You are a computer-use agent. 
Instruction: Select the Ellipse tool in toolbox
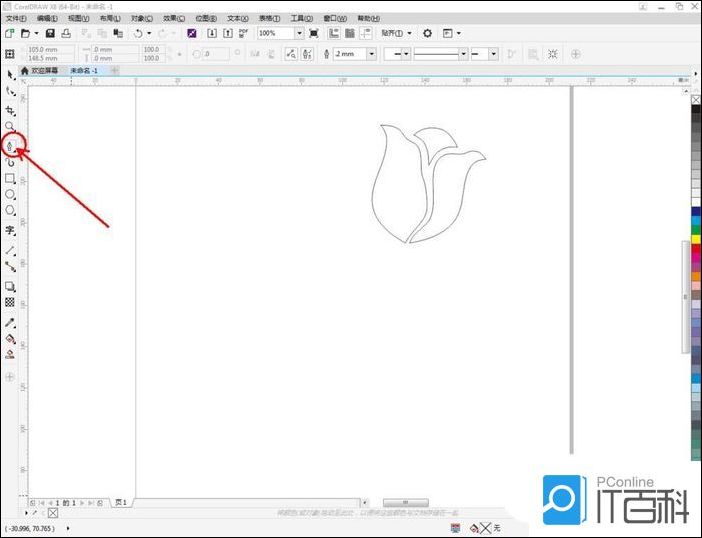pyautogui.click(x=10, y=194)
